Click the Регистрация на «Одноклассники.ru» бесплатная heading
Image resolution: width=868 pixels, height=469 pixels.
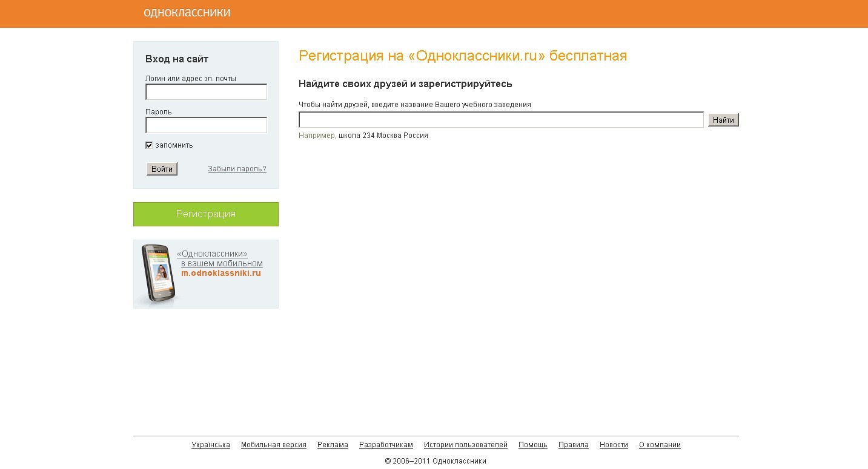(463, 56)
